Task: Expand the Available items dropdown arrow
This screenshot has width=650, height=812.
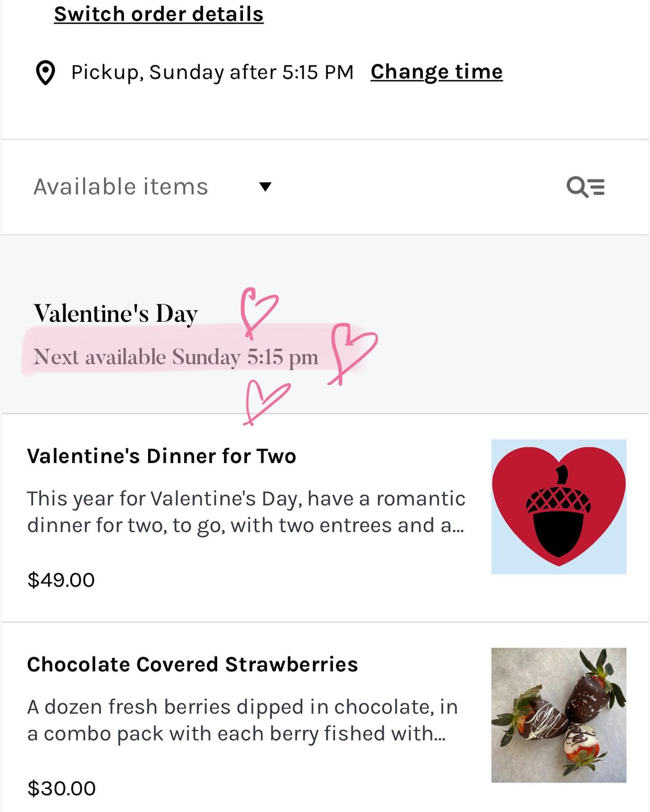Action: (x=265, y=186)
